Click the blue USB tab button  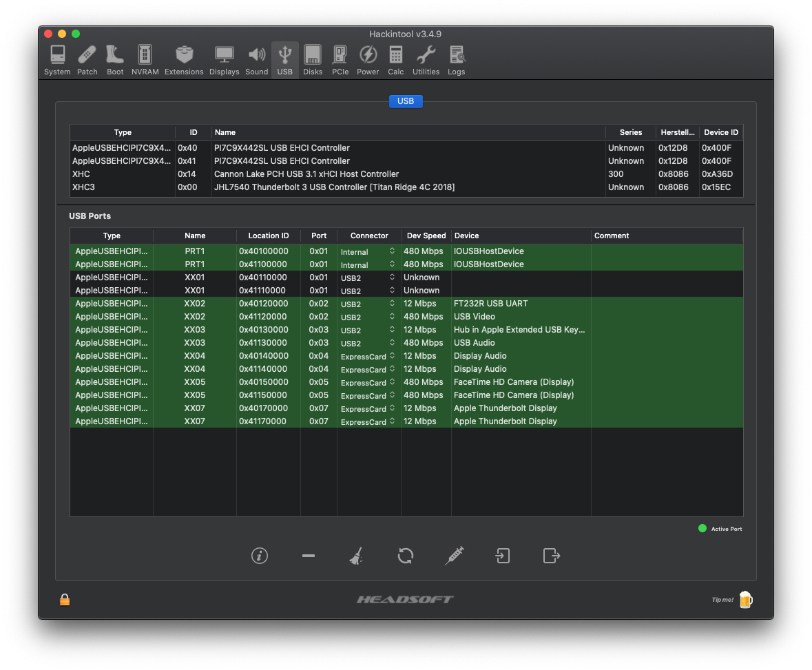pyautogui.click(x=406, y=101)
